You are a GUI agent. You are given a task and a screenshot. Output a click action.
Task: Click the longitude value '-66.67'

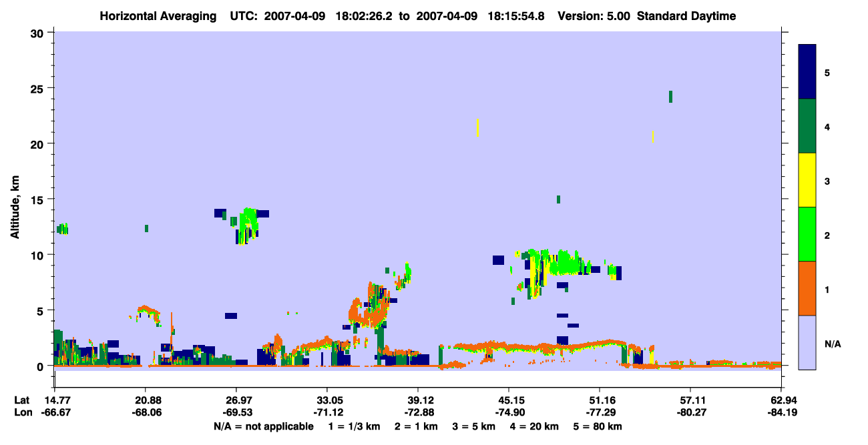[55, 413]
